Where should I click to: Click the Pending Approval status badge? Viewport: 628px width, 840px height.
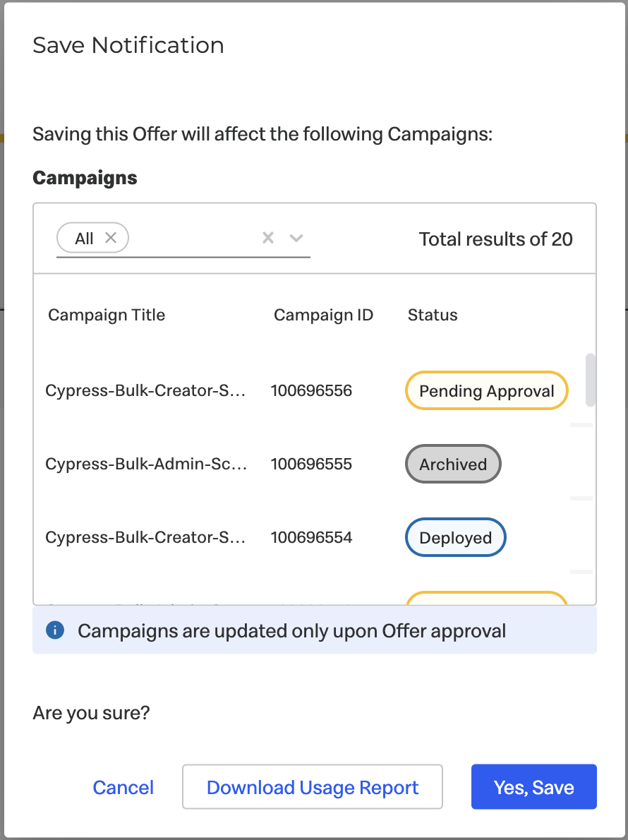point(486,390)
